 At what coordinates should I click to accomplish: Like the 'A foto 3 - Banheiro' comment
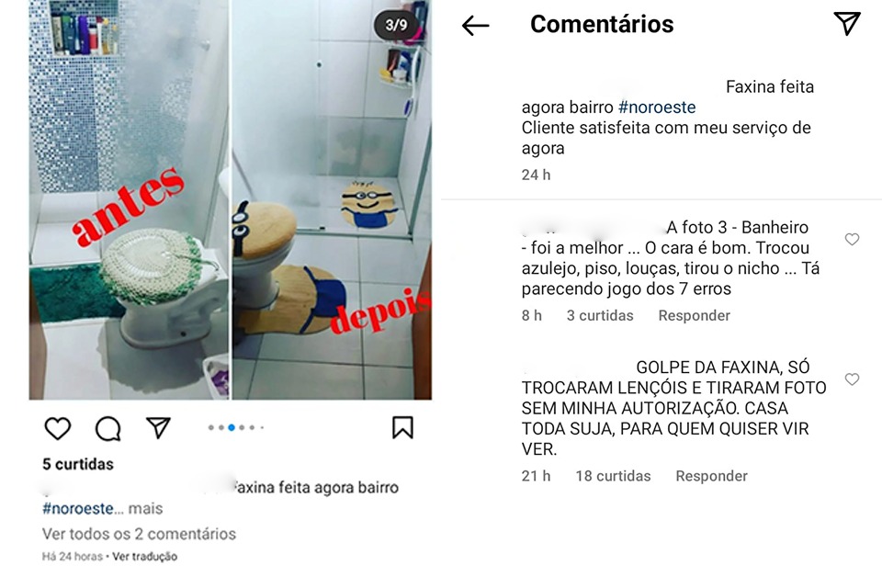tap(853, 239)
